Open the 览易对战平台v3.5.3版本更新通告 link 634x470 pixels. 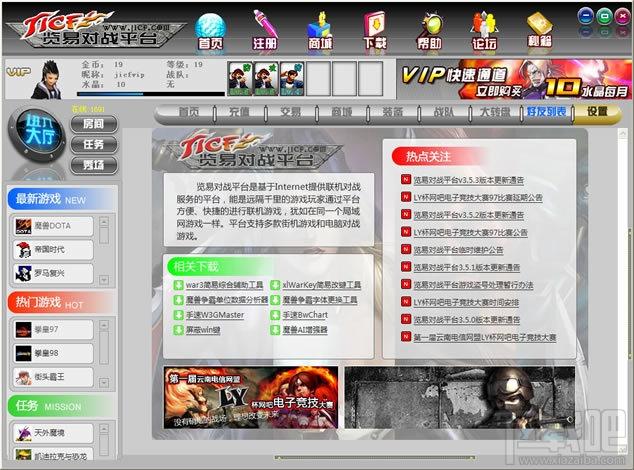pyautogui.click(x=469, y=180)
